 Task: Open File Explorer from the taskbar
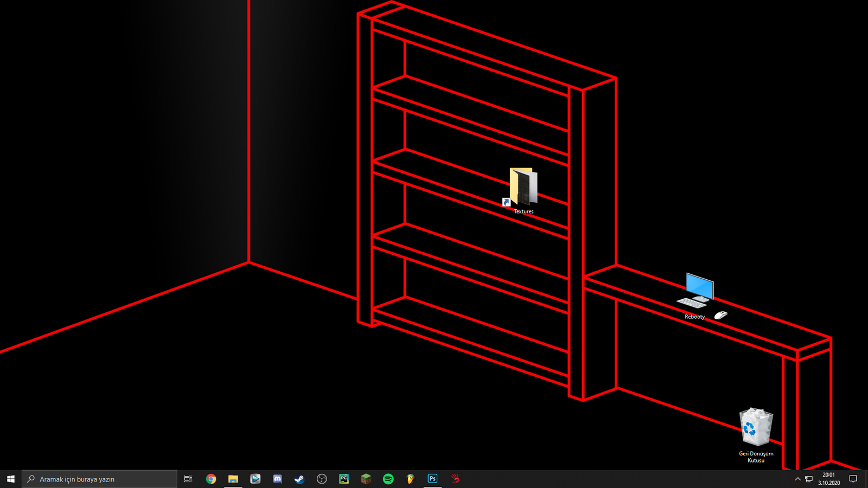[233, 479]
